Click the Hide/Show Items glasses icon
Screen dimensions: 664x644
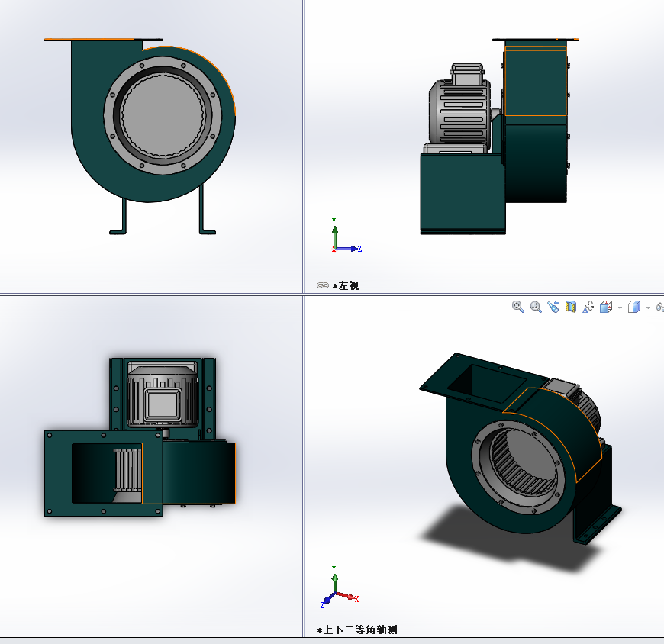[659, 307]
